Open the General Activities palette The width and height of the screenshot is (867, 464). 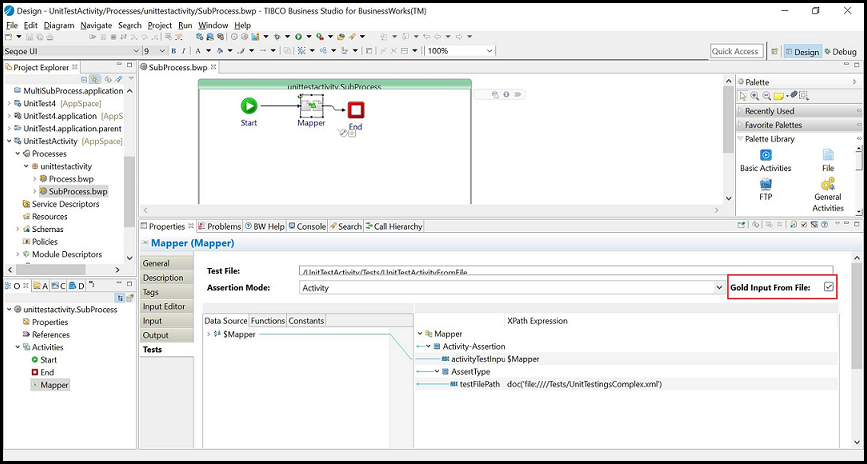pos(828,195)
